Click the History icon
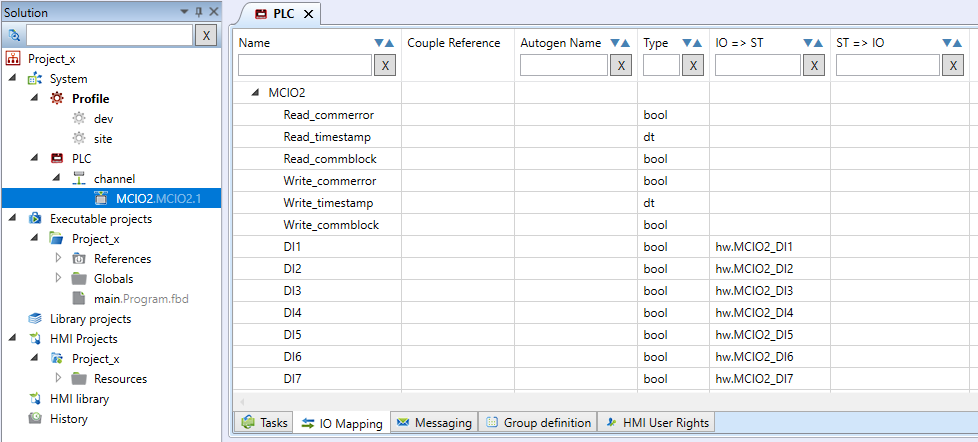Viewport: 978px width, 442px height. click(x=35, y=418)
